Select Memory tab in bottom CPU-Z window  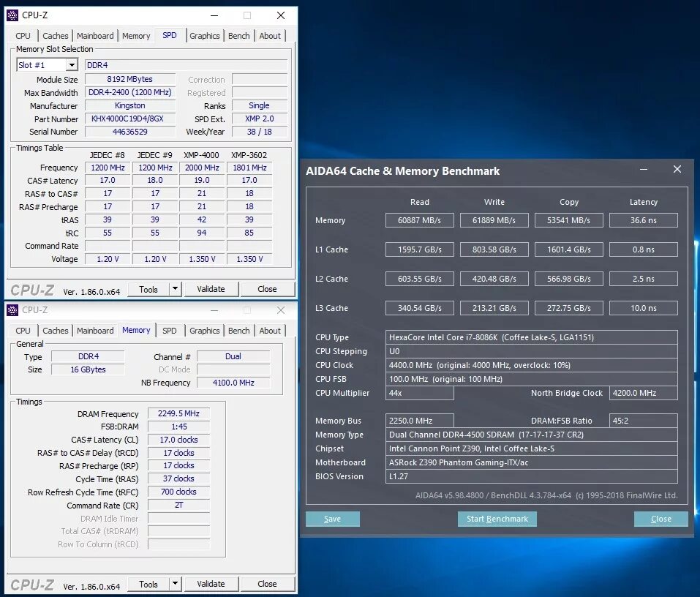pos(136,330)
